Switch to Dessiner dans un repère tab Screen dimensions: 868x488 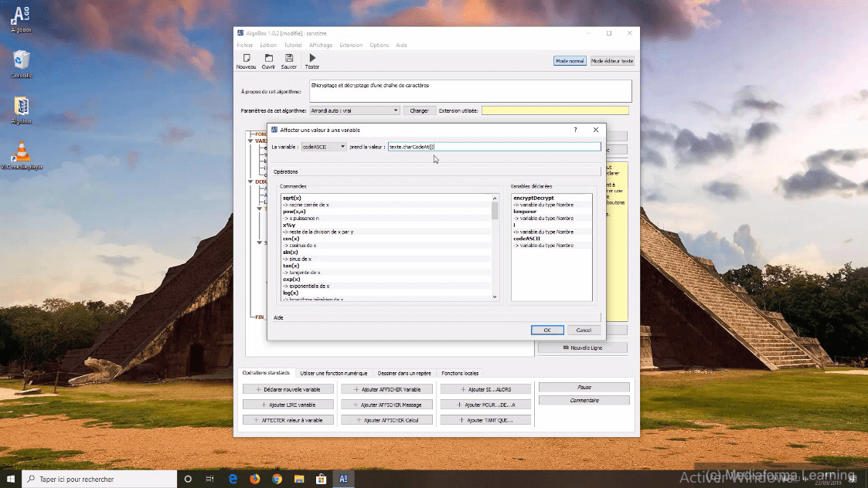click(x=404, y=373)
